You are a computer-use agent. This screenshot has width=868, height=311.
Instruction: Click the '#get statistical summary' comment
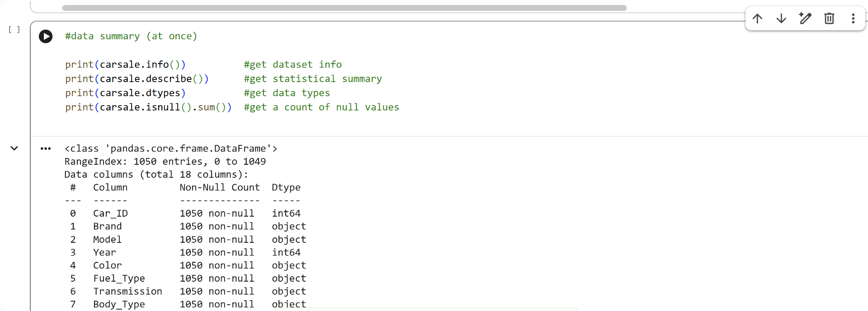pos(313,79)
